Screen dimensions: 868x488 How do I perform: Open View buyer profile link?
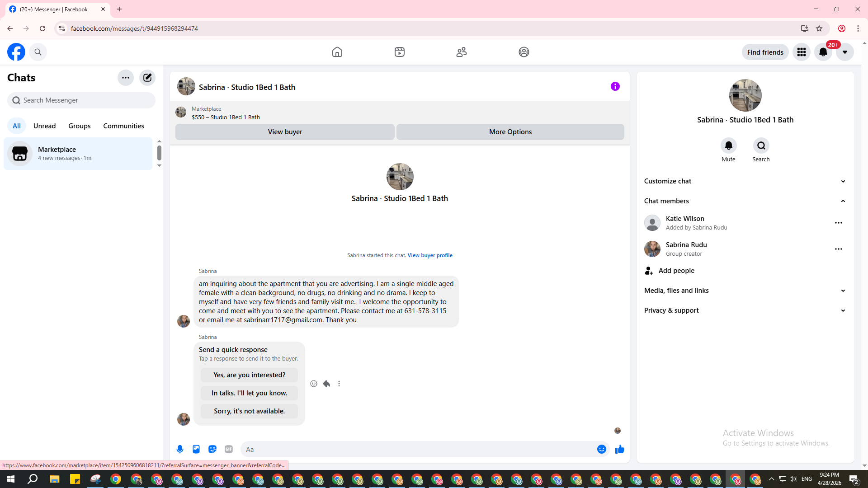429,255
